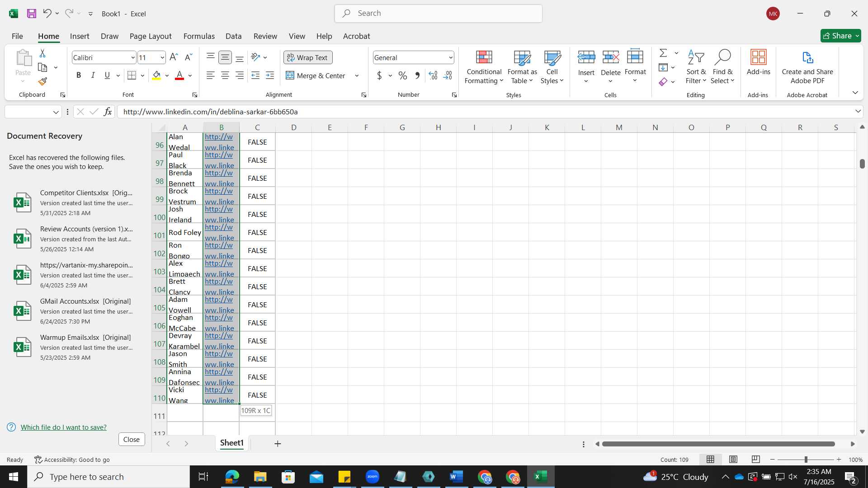The image size is (868, 488).
Task: Toggle Italic formatting
Action: [x=93, y=75]
